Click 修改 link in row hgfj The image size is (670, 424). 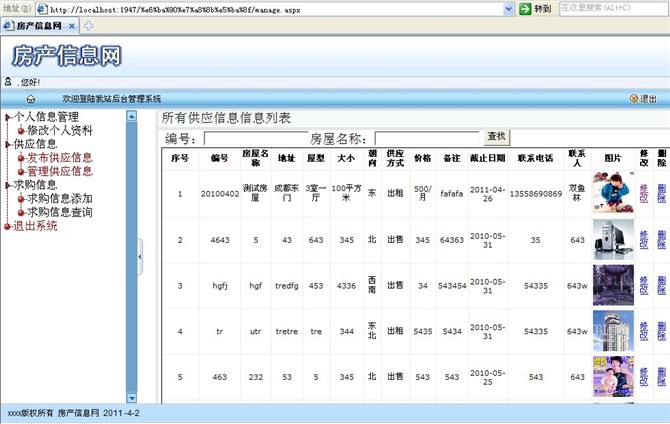tap(644, 286)
